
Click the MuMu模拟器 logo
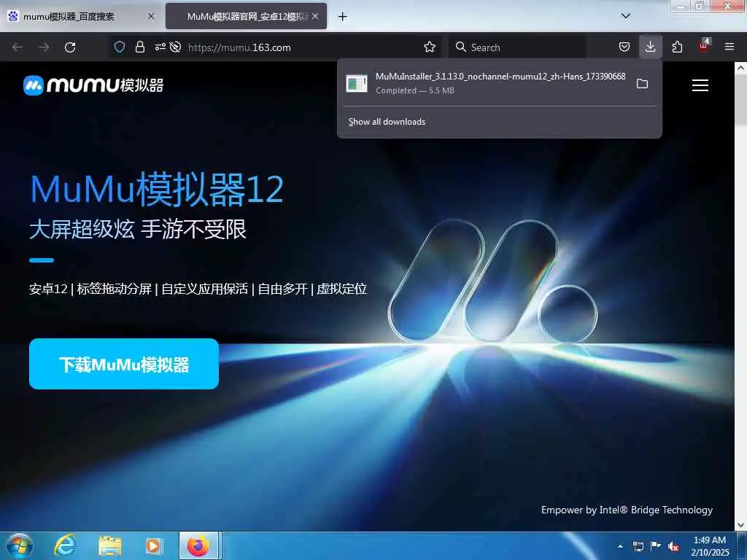click(x=93, y=85)
